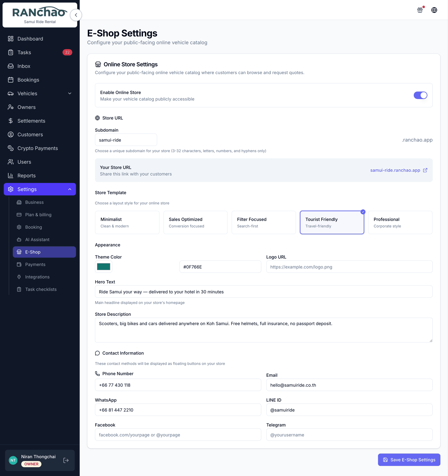Click the logout icon beside Niran Thongchai

click(x=66, y=460)
